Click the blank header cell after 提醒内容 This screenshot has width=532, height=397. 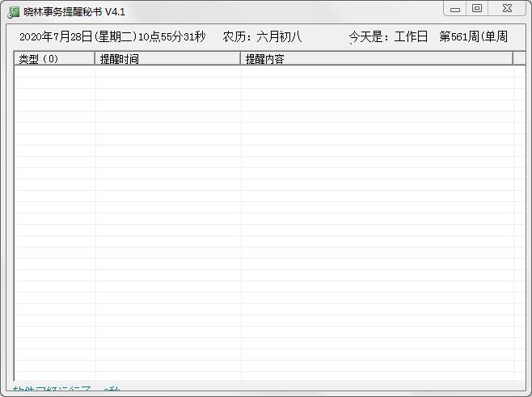click(519, 59)
